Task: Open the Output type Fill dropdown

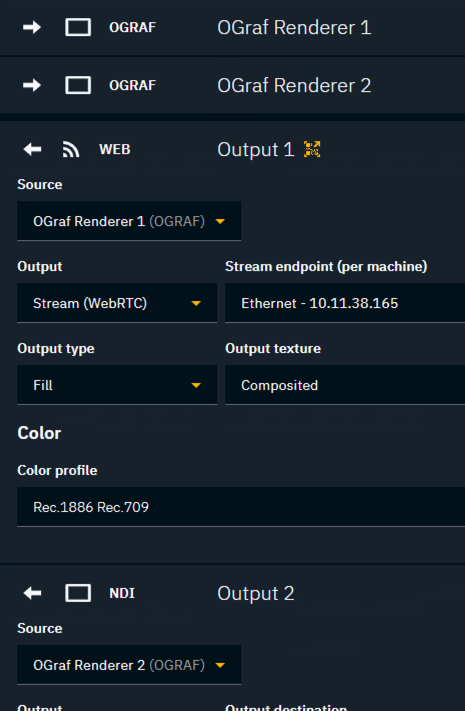Action: 117,385
